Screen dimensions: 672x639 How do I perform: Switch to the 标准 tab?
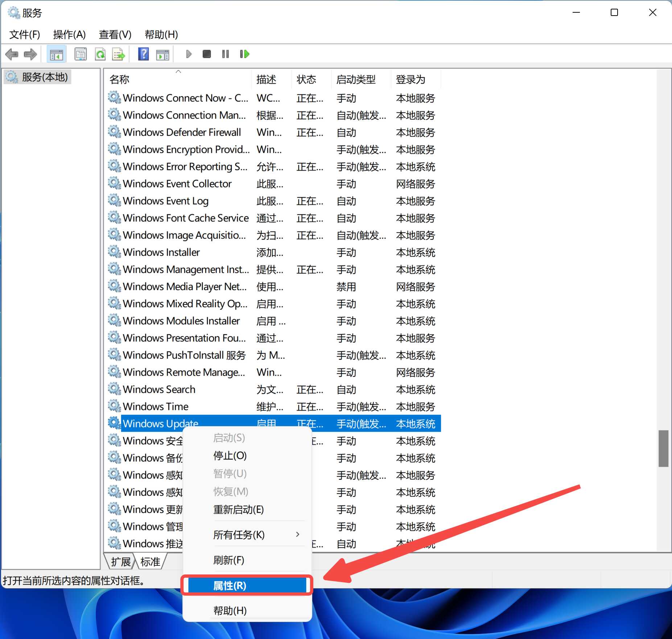click(x=150, y=561)
